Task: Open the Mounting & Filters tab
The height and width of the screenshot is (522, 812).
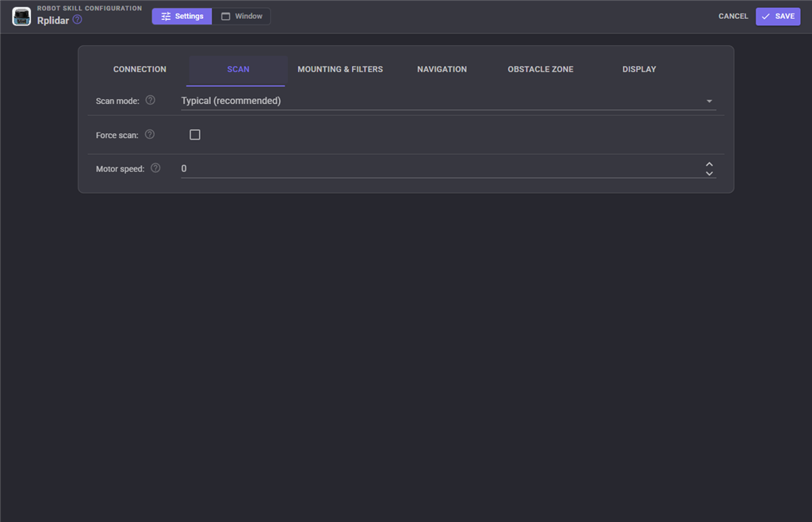Action: pos(340,69)
